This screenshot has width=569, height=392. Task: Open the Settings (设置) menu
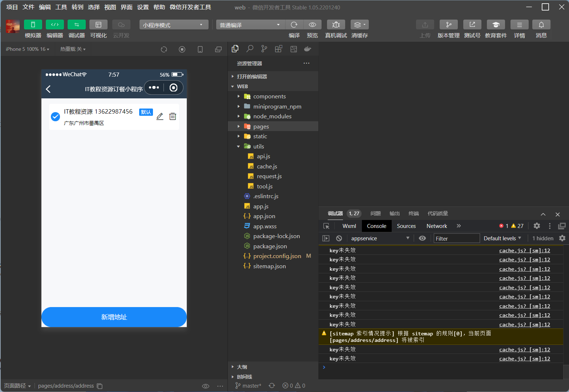tap(143, 7)
